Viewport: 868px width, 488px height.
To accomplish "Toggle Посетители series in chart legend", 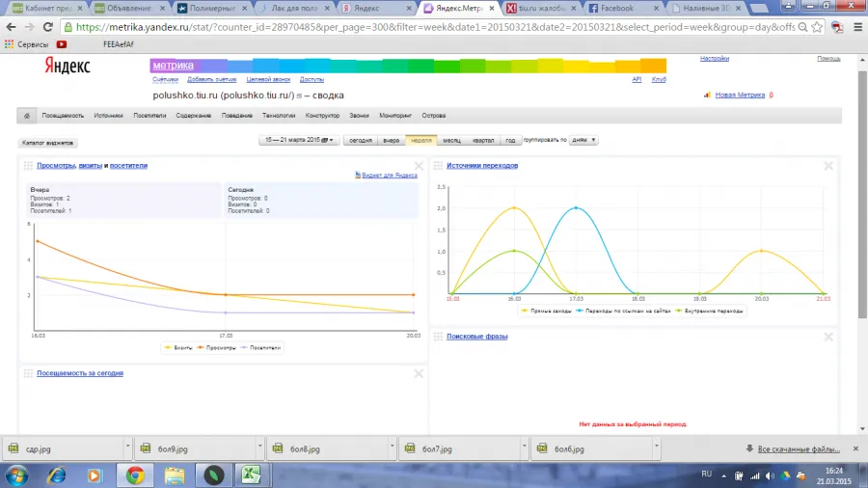I will [x=261, y=348].
